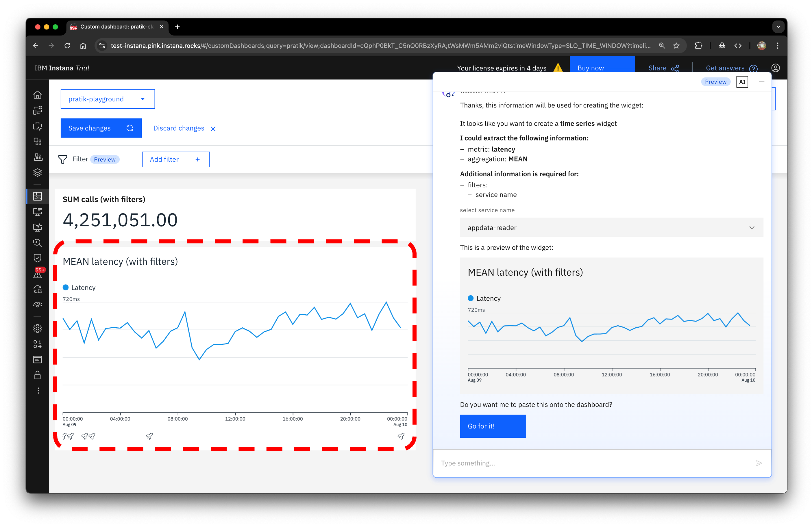Image resolution: width=812 pixels, height=527 pixels.
Task: Click the lock icon in sidebar
Action: click(x=38, y=375)
